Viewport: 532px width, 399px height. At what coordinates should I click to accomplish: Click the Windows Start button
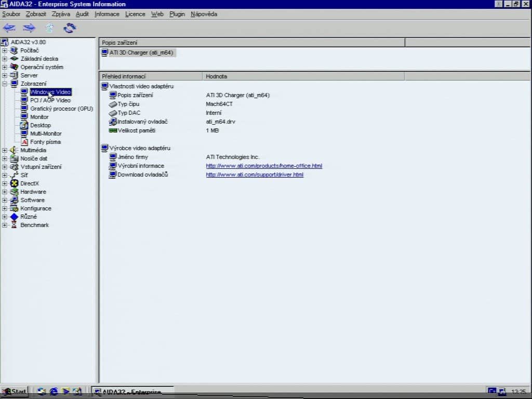pyautogui.click(x=14, y=391)
